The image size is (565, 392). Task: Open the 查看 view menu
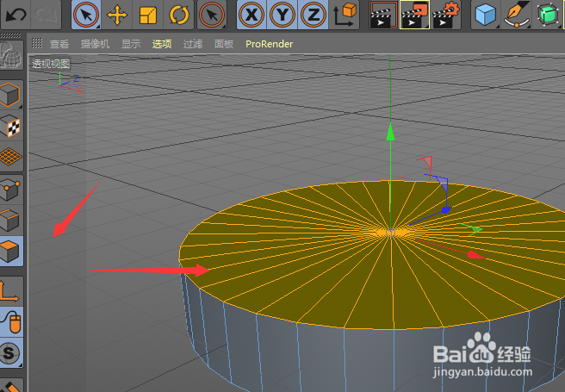[59, 44]
